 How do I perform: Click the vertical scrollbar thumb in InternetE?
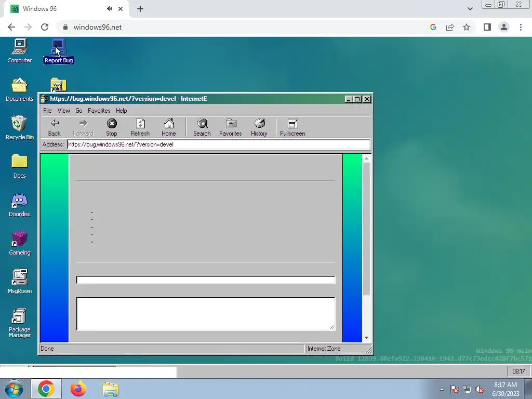(366, 229)
